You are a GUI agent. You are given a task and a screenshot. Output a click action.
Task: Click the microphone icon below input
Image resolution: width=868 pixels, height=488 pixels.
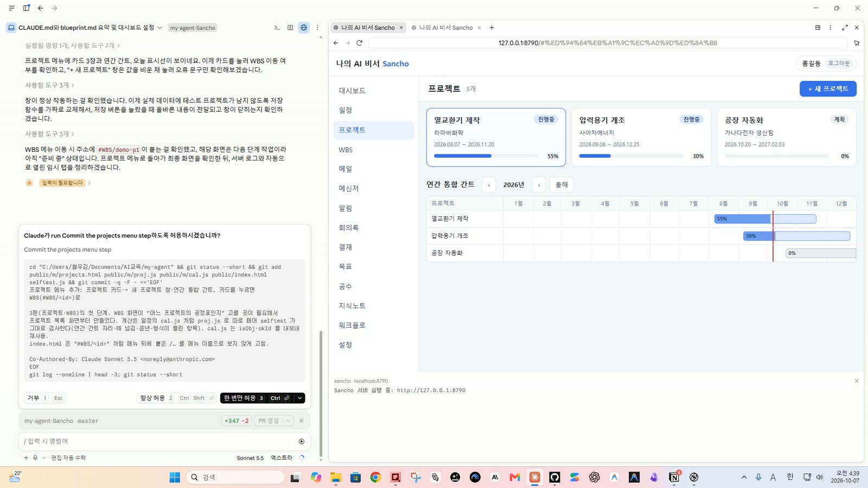click(35, 458)
